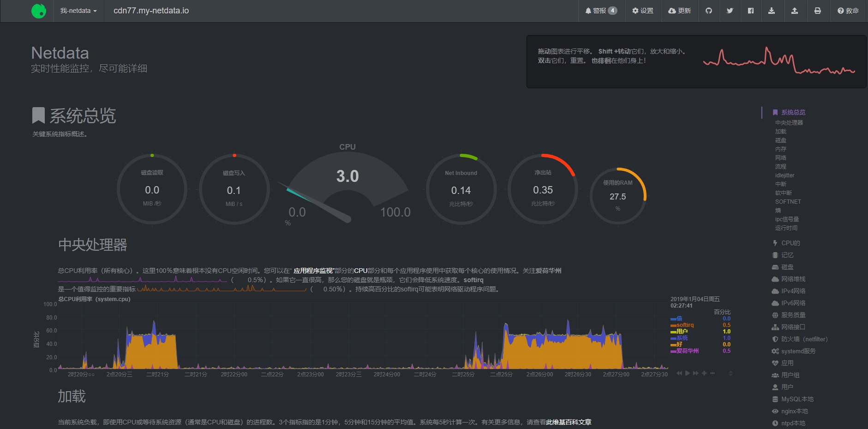
Task: Share via the Twitter icon
Action: [x=730, y=11]
